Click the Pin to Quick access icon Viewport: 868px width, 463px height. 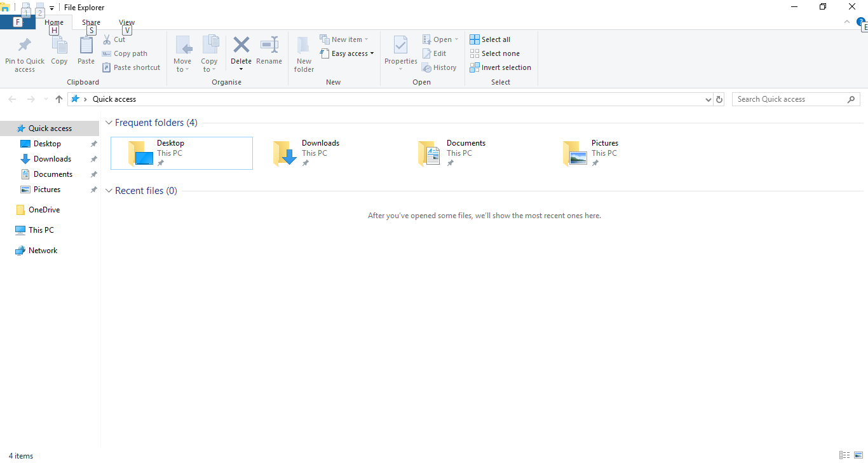(25, 46)
